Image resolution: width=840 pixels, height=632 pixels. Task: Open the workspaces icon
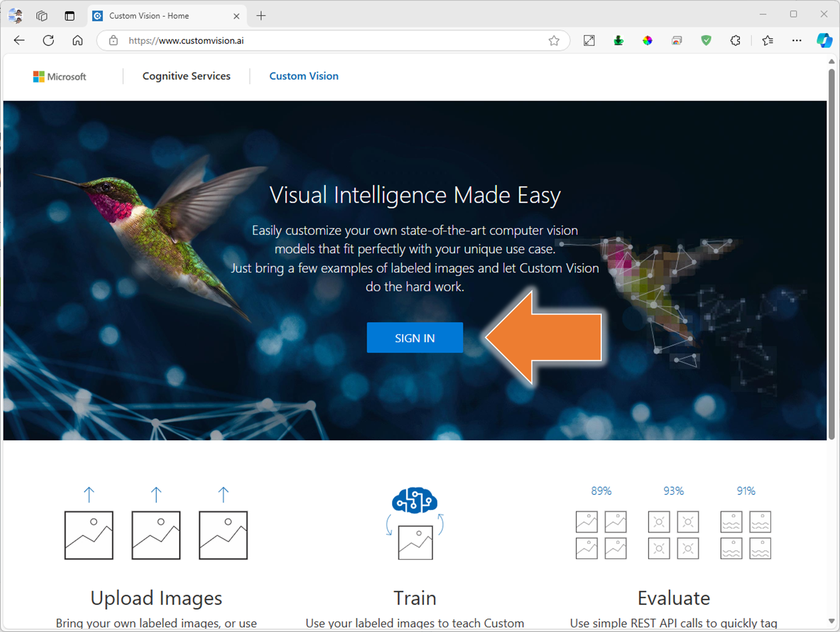click(x=42, y=16)
